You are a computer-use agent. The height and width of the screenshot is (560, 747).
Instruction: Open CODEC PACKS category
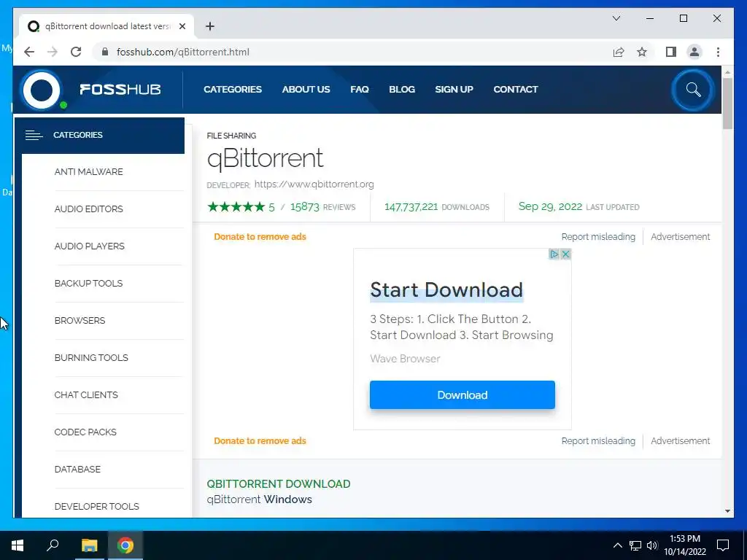pos(85,432)
